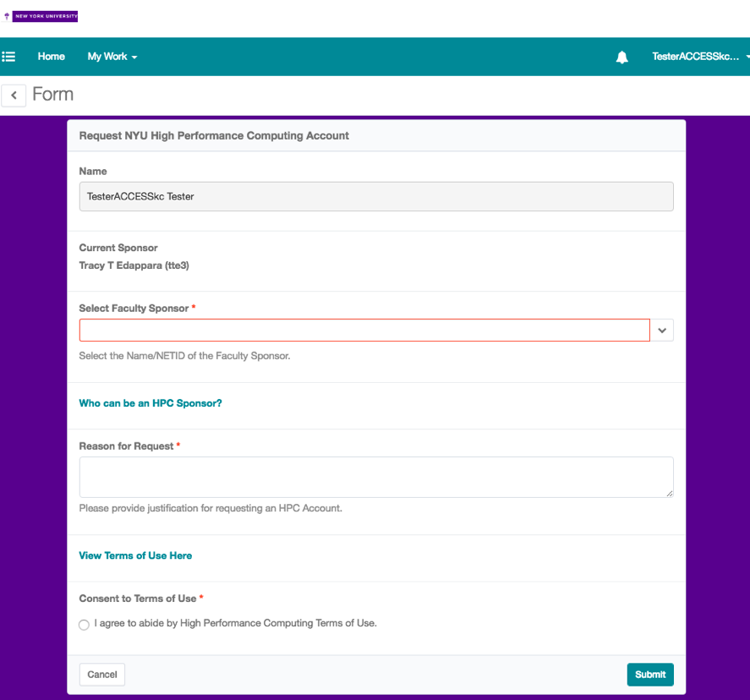The width and height of the screenshot is (750, 700).
Task: Submit the HPC account request form
Action: coord(649,675)
